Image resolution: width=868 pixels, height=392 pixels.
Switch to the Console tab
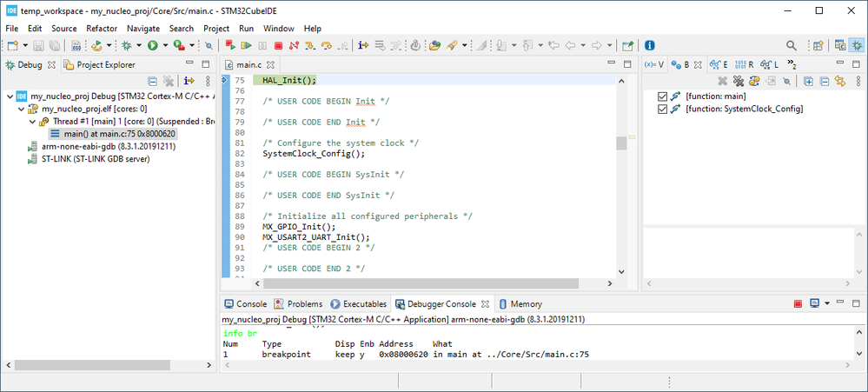(245, 304)
